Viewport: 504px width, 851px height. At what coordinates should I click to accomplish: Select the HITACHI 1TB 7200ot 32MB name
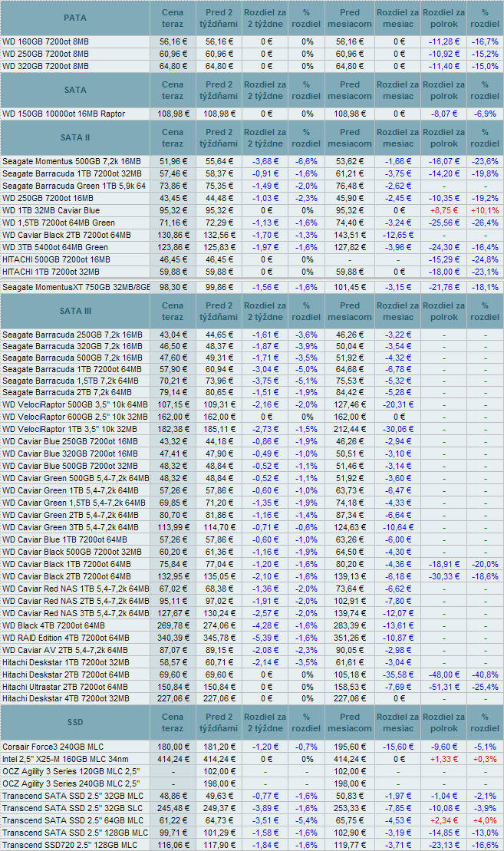[51, 272]
